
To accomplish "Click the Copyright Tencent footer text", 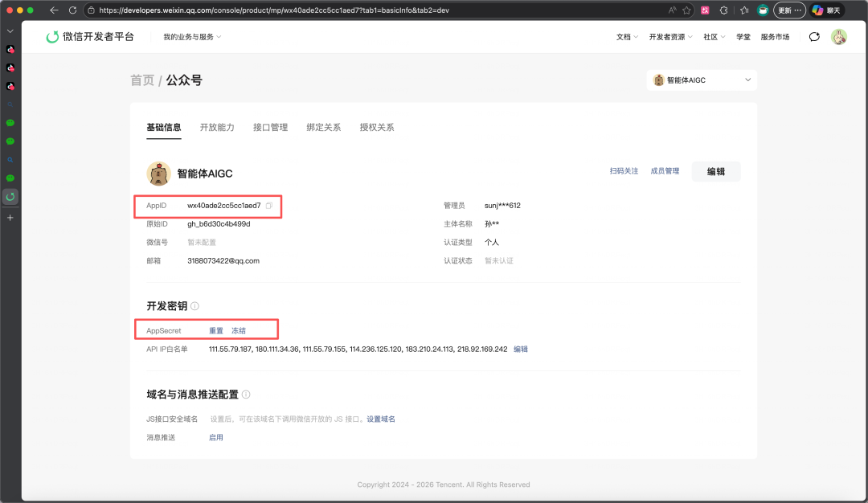I will 444,485.
